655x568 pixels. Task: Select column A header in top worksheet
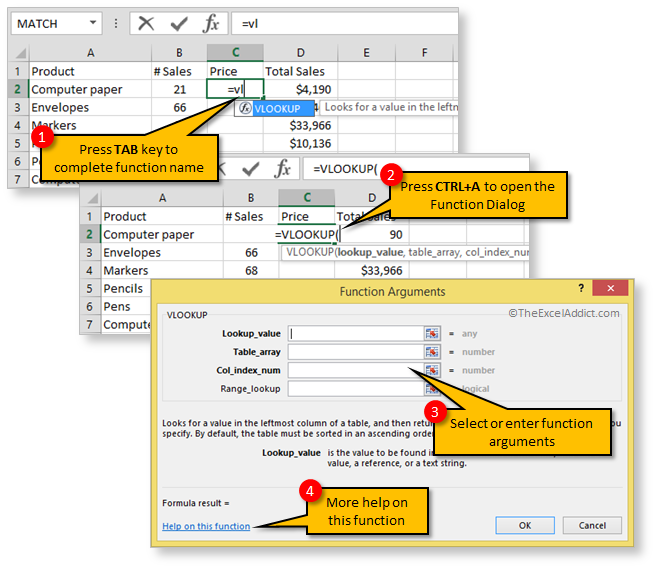pyautogui.click(x=90, y=53)
